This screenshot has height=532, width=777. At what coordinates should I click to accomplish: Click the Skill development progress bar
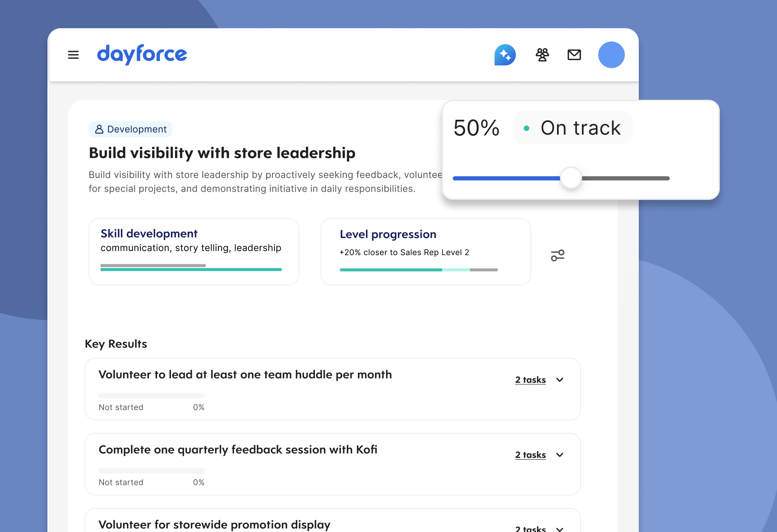click(191, 268)
